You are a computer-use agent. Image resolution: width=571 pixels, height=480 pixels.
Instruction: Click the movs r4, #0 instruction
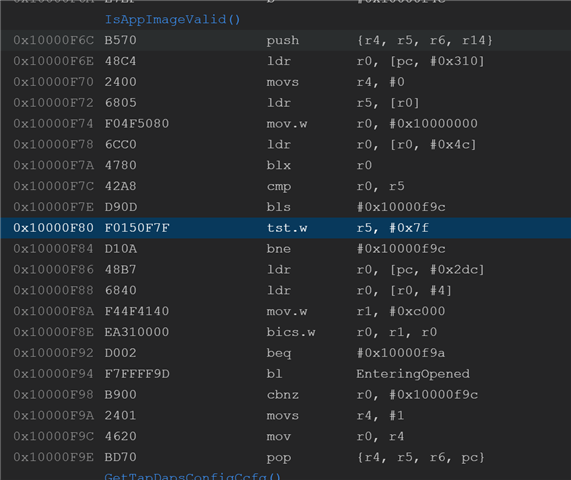[x=335, y=82]
